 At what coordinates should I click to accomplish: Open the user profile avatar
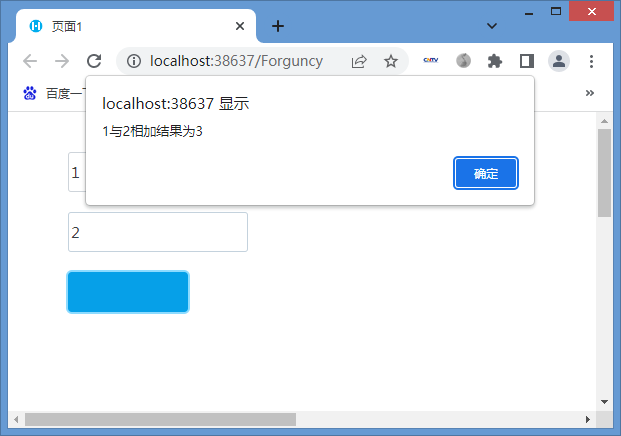(x=559, y=61)
